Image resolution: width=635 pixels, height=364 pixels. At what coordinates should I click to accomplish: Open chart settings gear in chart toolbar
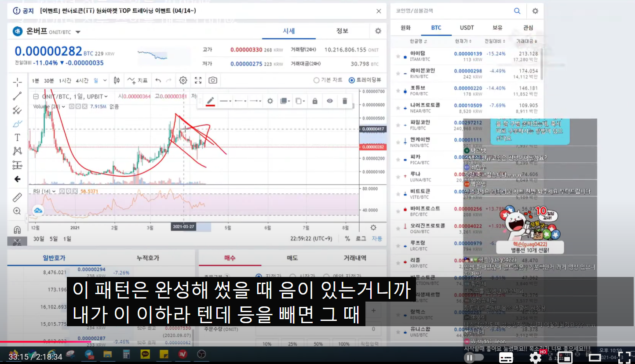tap(183, 80)
